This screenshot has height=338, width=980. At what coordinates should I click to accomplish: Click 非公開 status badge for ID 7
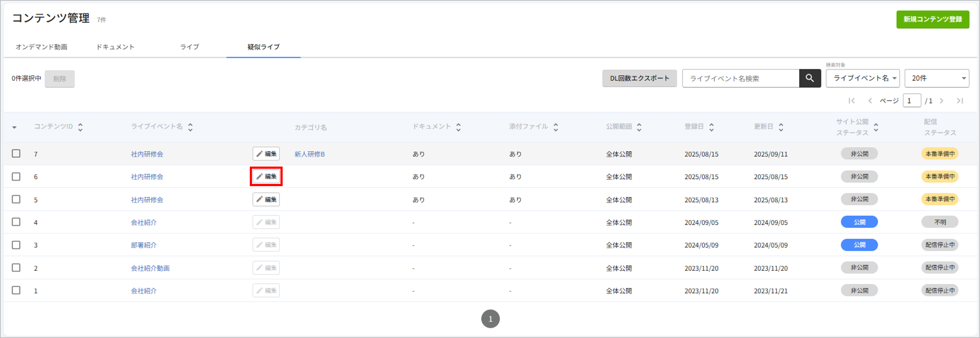coord(859,154)
